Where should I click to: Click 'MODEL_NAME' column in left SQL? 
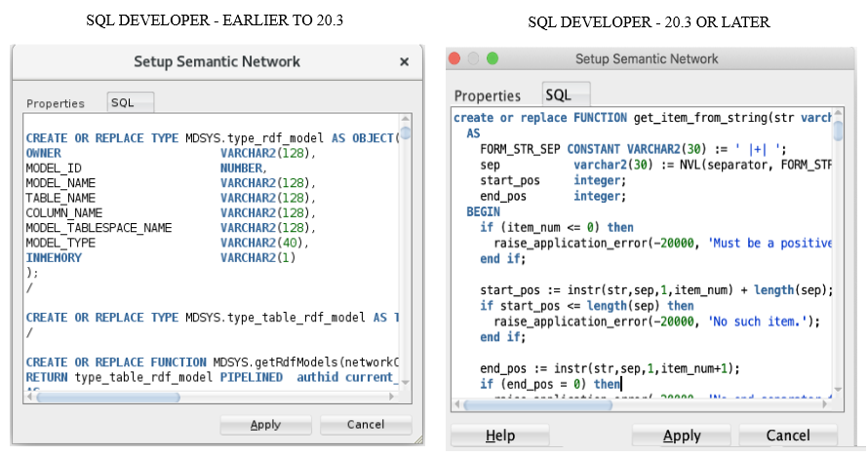60,183
